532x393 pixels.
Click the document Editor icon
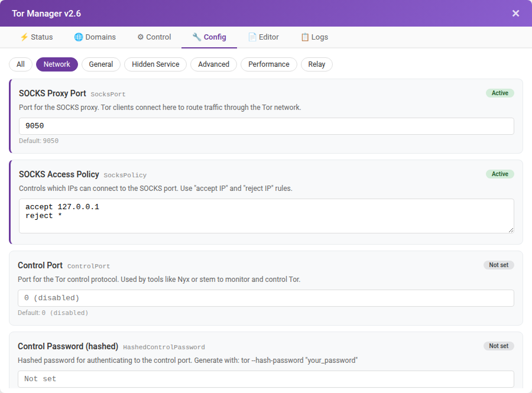pyautogui.click(x=252, y=37)
